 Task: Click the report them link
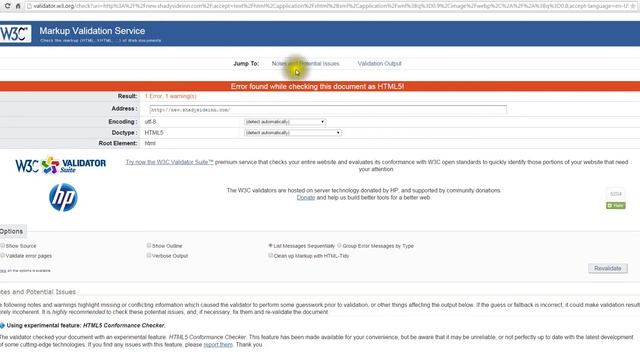(218, 344)
